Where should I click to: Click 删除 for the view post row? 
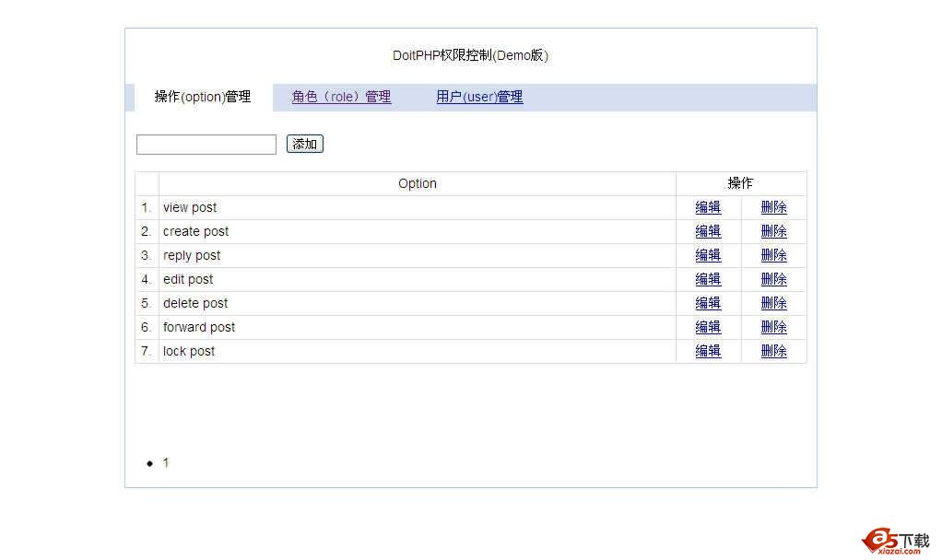pyautogui.click(x=773, y=207)
